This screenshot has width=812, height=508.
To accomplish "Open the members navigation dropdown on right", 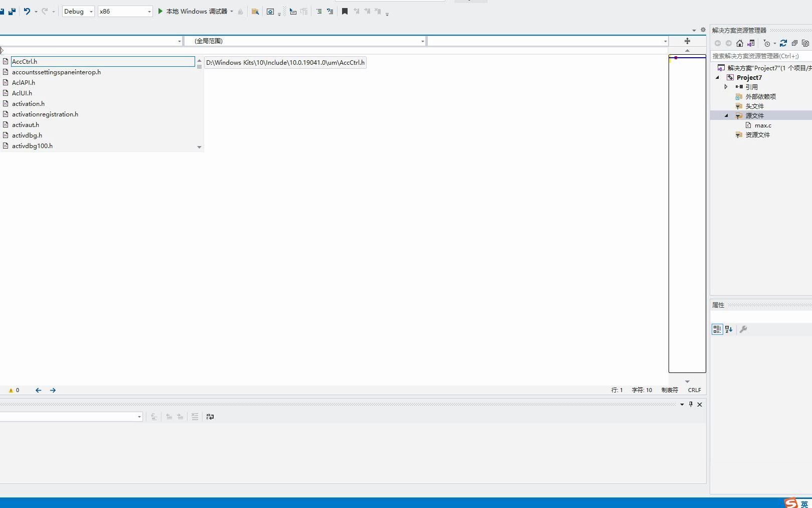I will [x=548, y=41].
